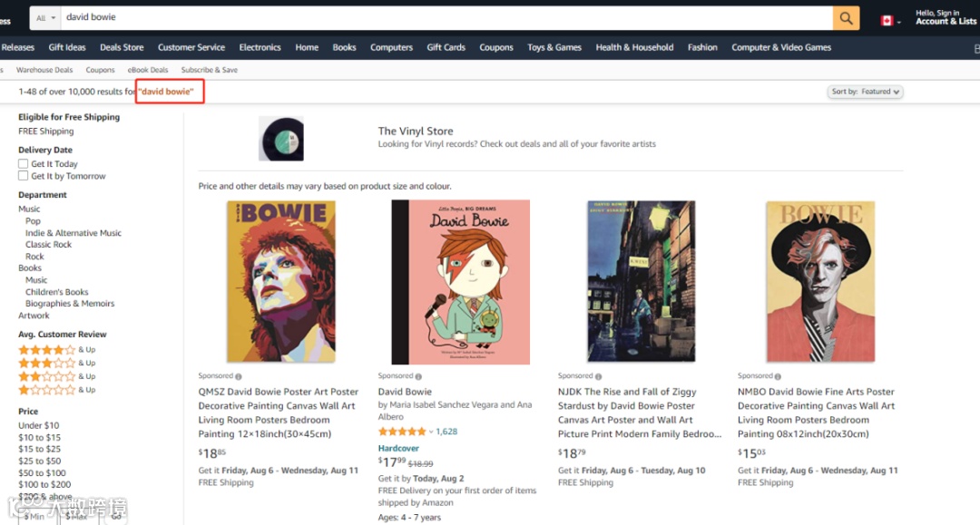The width and height of the screenshot is (980, 525).
Task: Filter price $25 to $50
Action: pos(39,462)
